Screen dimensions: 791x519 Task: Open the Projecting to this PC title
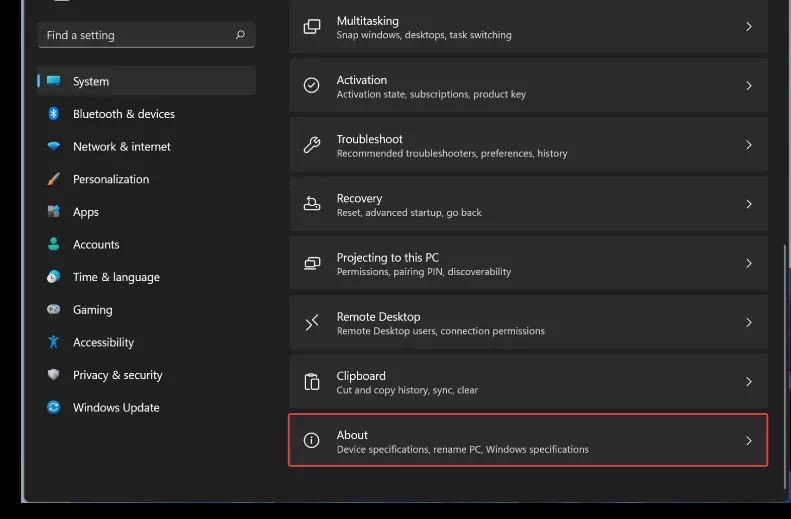pos(387,258)
